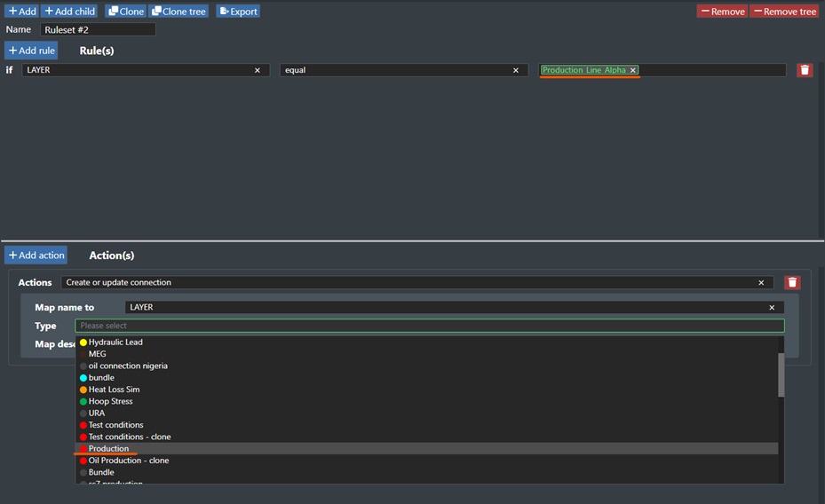825x504 pixels.
Task: Add a new rule
Action: click(x=31, y=51)
